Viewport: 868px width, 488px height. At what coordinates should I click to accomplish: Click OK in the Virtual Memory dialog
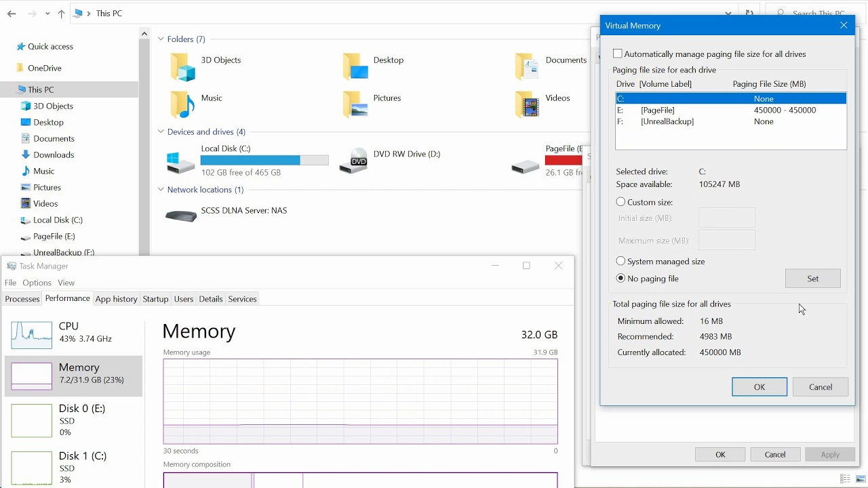759,387
